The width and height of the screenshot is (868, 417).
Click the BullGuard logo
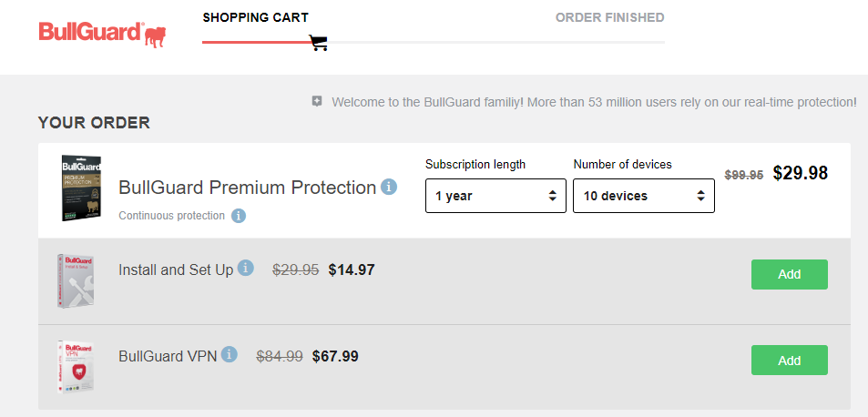click(102, 35)
